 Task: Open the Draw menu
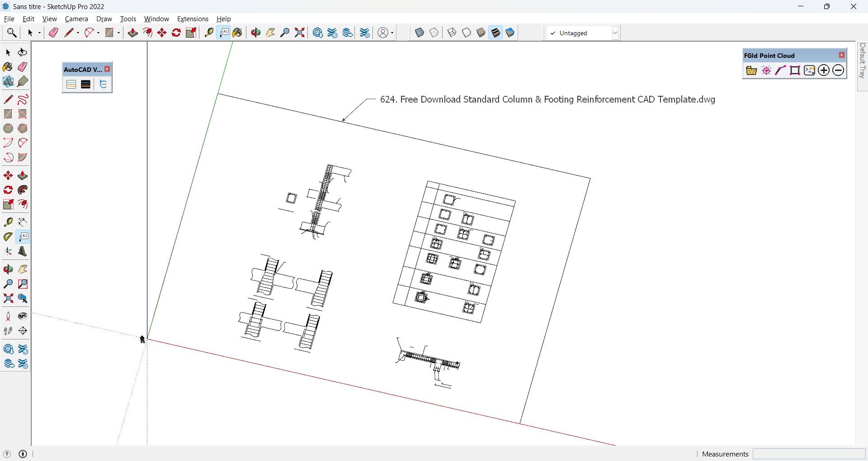pos(104,19)
